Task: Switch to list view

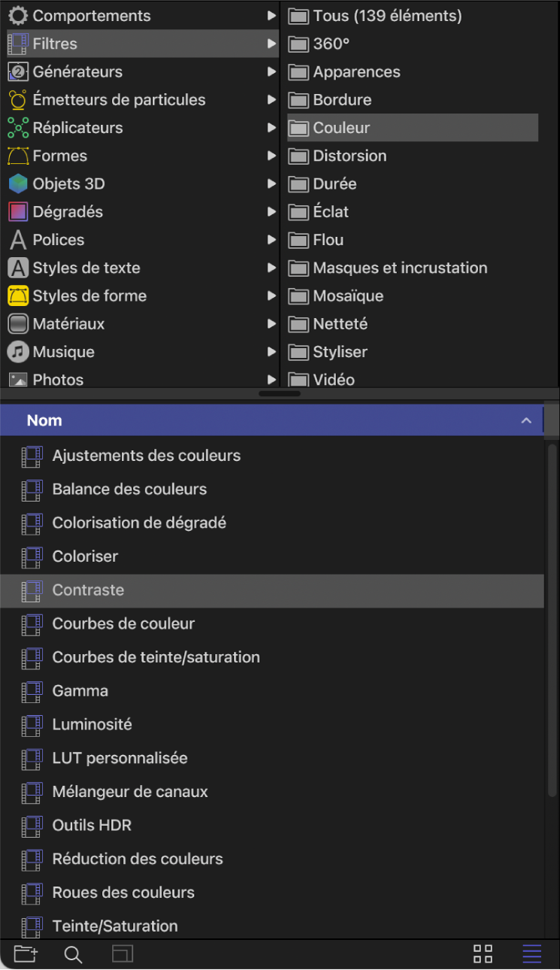Action: pos(531,953)
